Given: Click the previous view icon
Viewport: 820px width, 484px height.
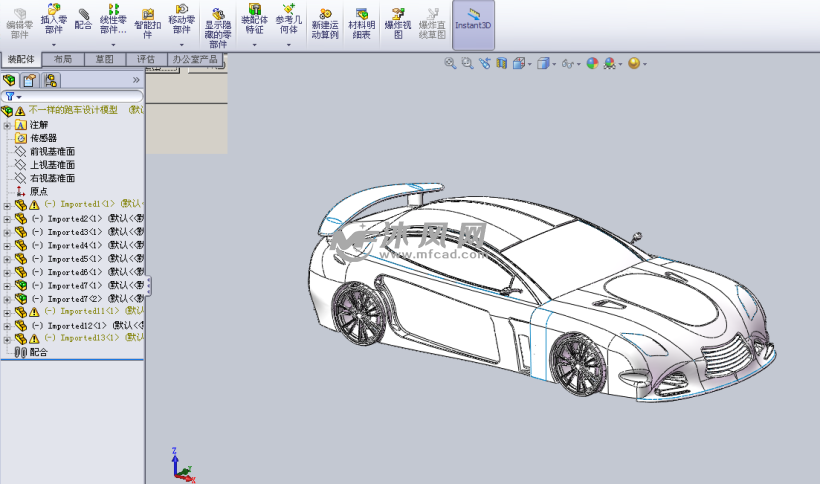Looking at the screenshot, I should pos(484,63).
